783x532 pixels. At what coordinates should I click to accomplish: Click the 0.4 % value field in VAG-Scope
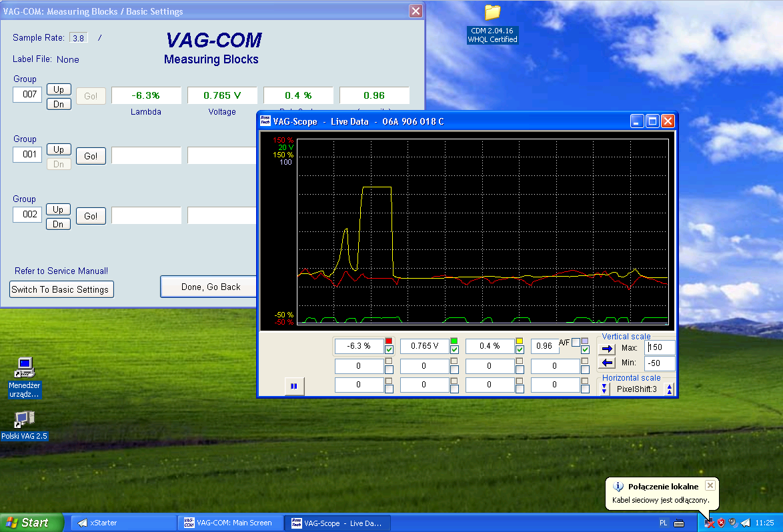pos(490,346)
